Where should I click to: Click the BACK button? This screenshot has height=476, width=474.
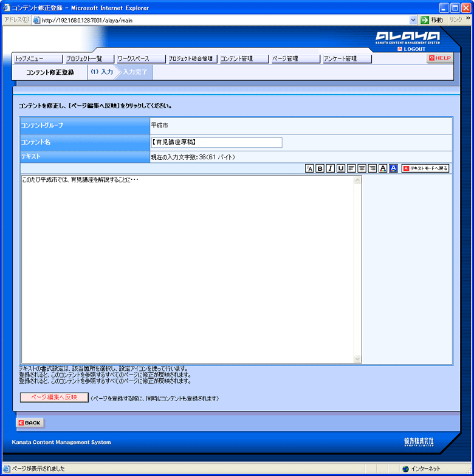pos(30,423)
